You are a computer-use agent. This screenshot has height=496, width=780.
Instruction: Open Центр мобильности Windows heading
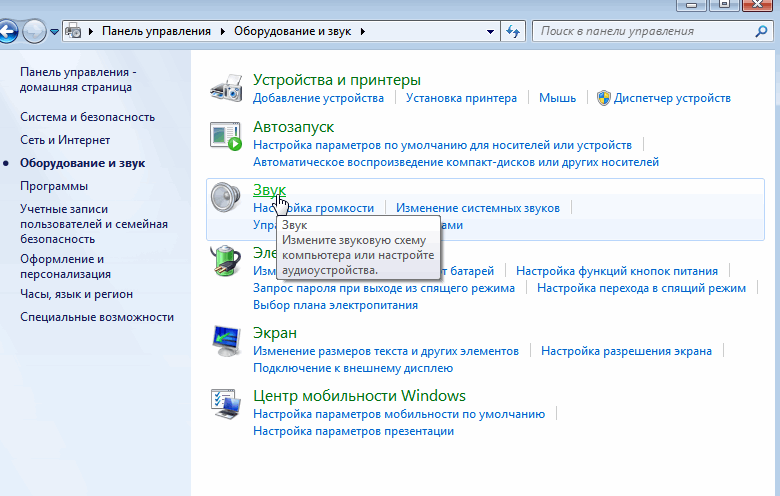tap(359, 396)
